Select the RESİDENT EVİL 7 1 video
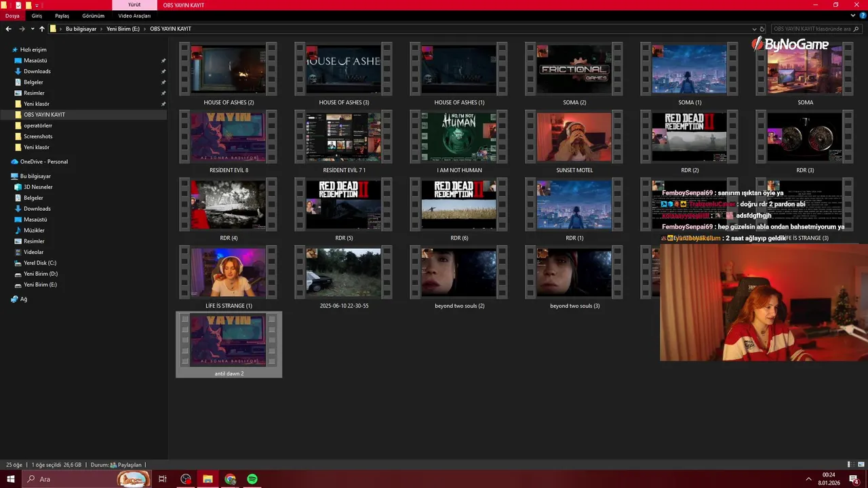Image resolution: width=868 pixels, height=488 pixels. point(344,142)
